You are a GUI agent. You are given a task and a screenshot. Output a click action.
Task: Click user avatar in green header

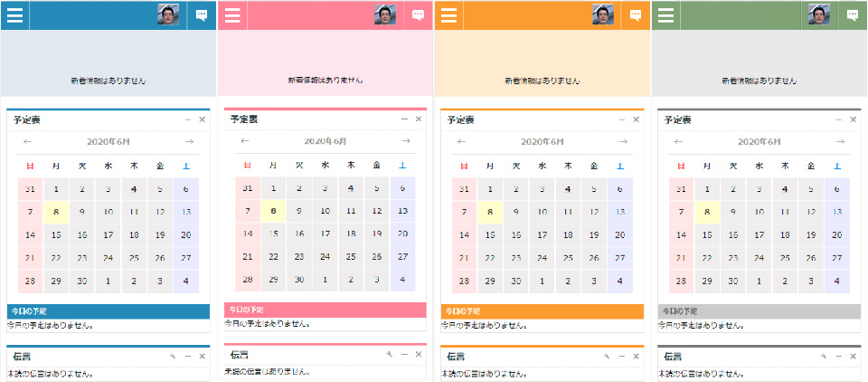pos(819,14)
